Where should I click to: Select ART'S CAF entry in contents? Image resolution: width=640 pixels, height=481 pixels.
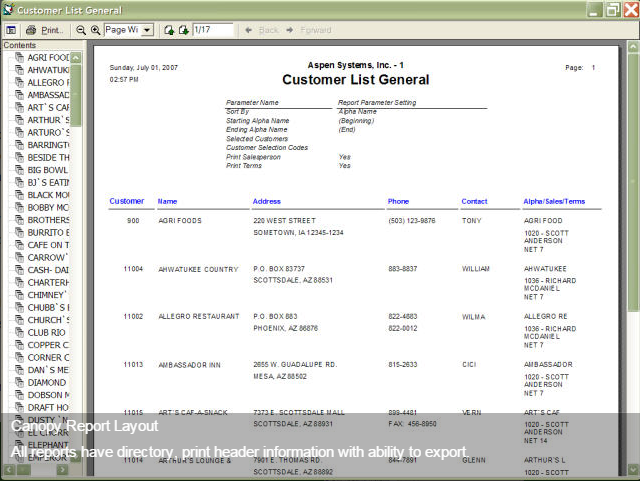click(x=48, y=107)
